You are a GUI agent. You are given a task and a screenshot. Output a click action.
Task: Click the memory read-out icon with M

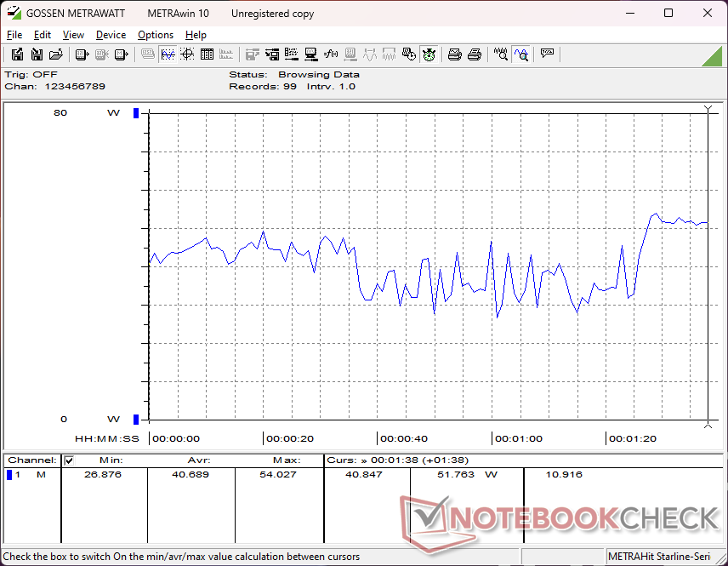click(121, 54)
